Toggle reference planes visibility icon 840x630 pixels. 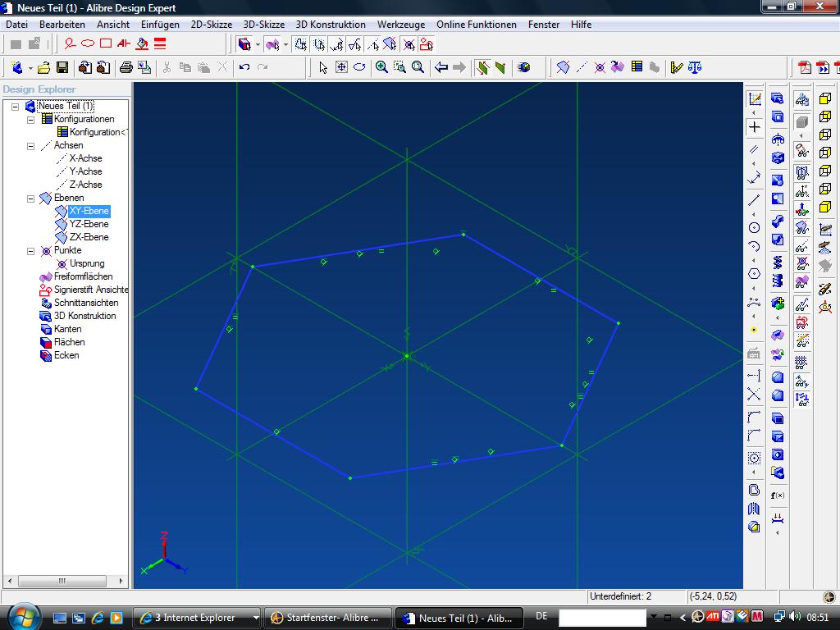801,227
